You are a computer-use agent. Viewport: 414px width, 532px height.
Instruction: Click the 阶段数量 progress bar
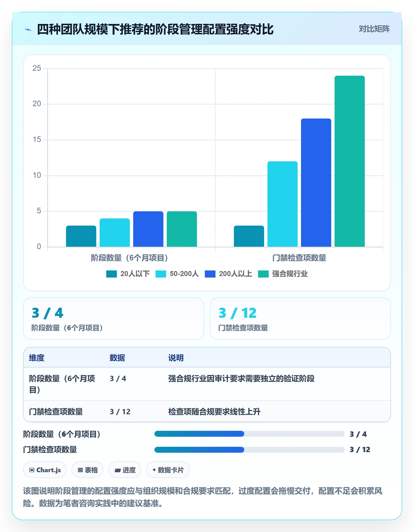[249, 434]
